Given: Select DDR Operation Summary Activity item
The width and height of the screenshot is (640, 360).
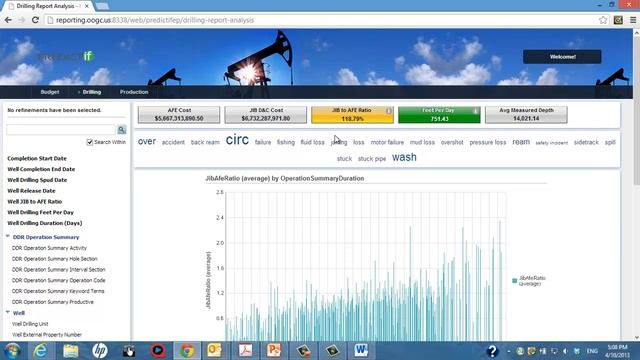Looking at the screenshot, I should tap(49, 248).
